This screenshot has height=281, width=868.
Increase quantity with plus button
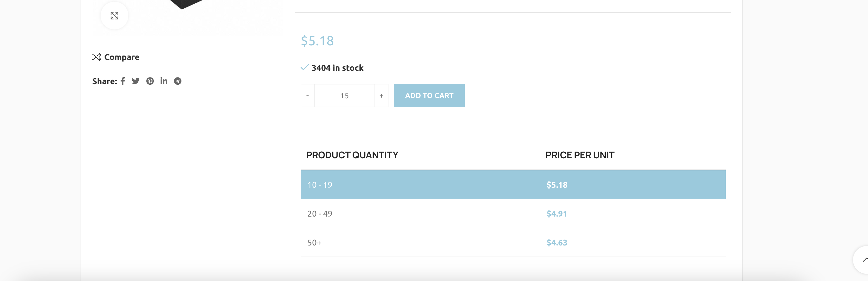tap(381, 96)
